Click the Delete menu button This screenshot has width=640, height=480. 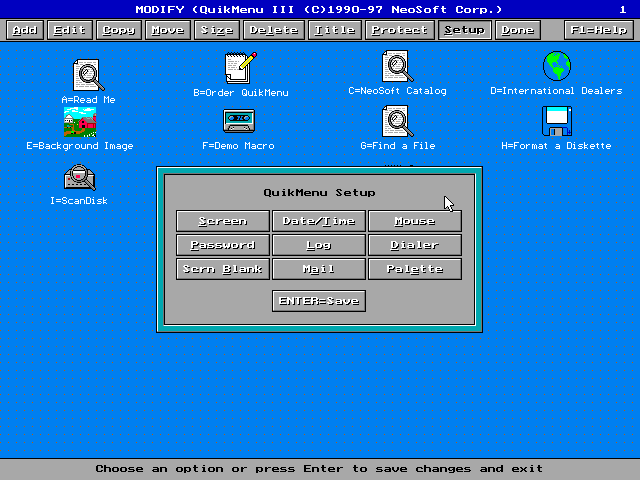point(273,30)
